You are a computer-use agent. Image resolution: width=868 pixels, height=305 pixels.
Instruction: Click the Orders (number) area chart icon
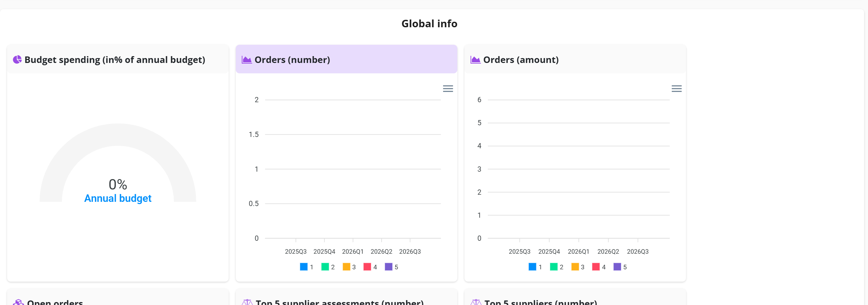click(x=247, y=60)
